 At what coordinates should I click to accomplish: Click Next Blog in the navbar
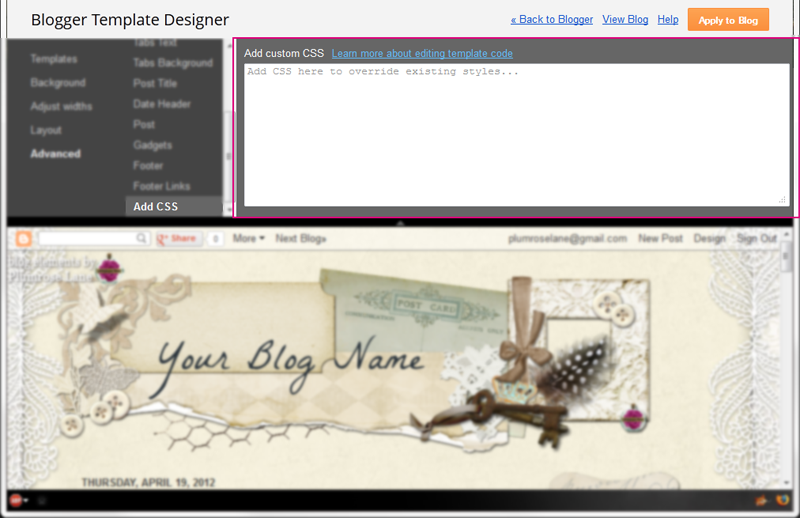(x=301, y=238)
